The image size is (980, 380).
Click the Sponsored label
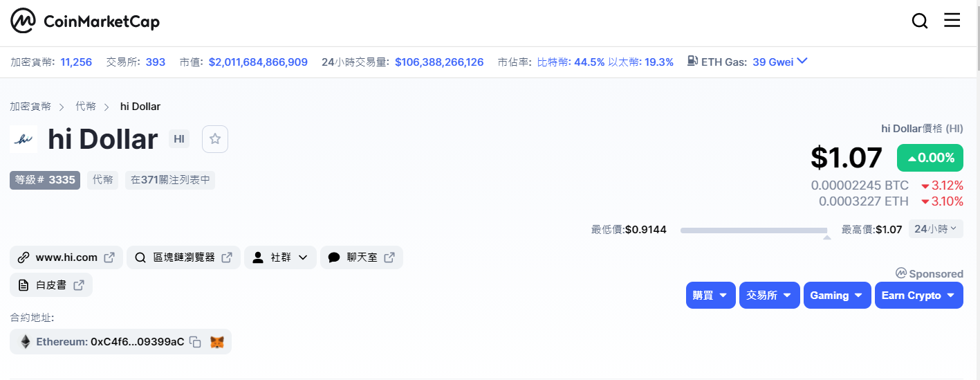(936, 273)
